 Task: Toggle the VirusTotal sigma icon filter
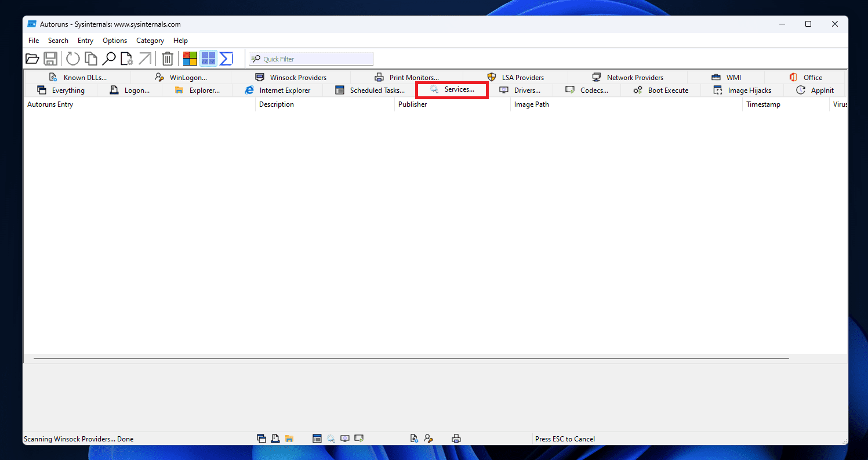coord(226,59)
